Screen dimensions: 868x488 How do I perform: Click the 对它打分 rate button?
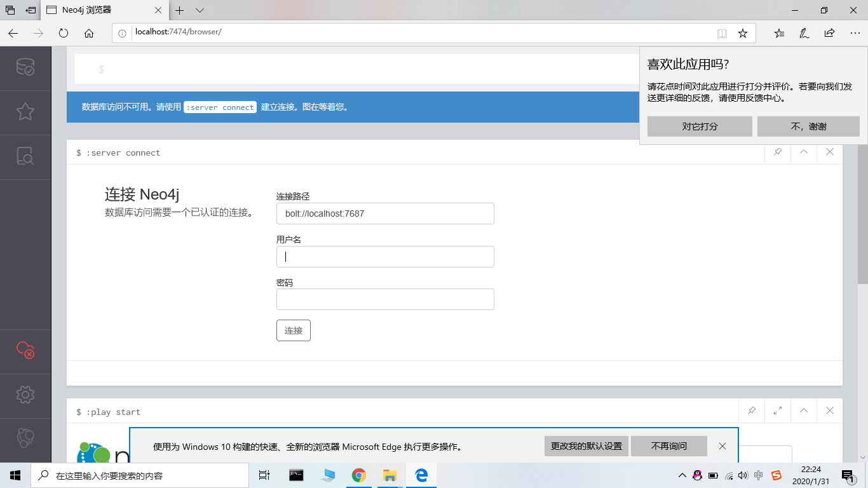[x=700, y=126]
